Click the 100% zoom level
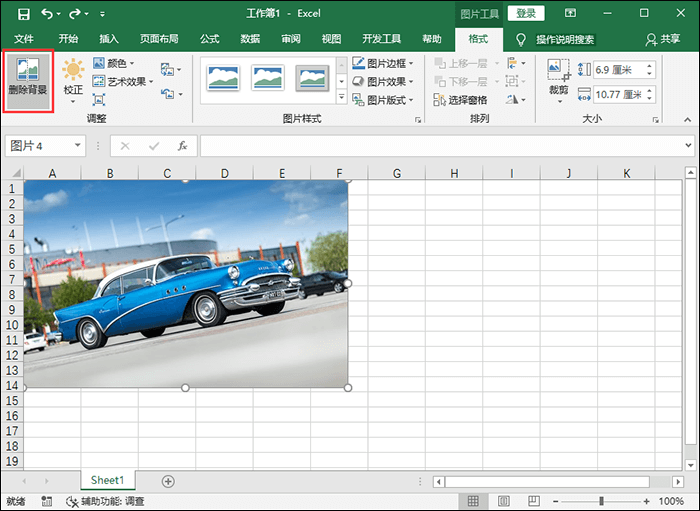Screen dimensions: 700x511 tap(671, 501)
